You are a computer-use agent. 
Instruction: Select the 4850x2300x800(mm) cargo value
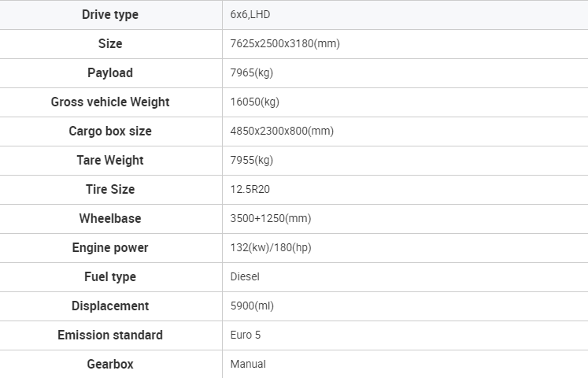[x=282, y=132]
